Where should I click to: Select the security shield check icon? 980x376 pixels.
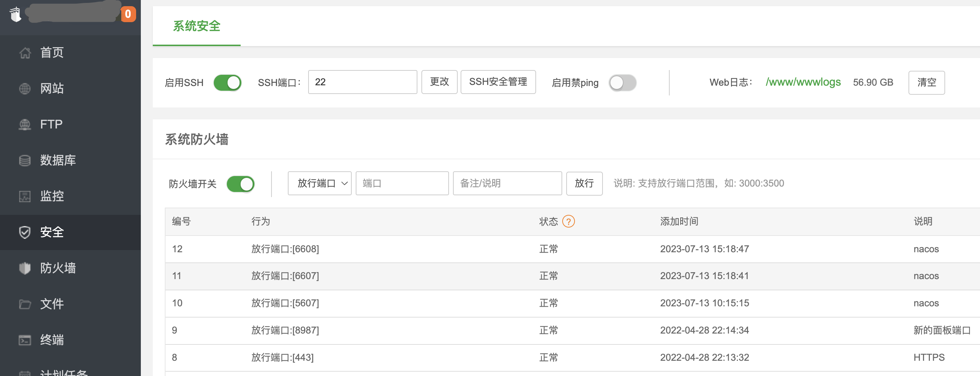pos(25,232)
